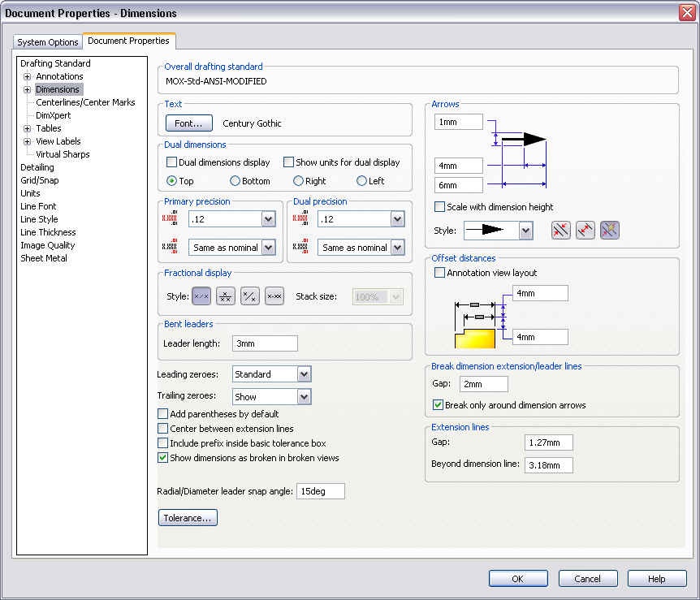
Task: Check Include prefix inside basic tolerance box
Action: pos(163,443)
